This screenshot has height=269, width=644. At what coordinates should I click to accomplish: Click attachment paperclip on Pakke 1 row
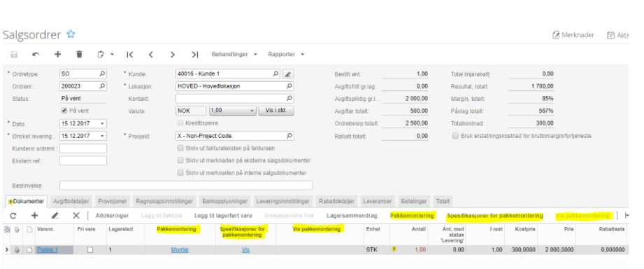pos(17,249)
